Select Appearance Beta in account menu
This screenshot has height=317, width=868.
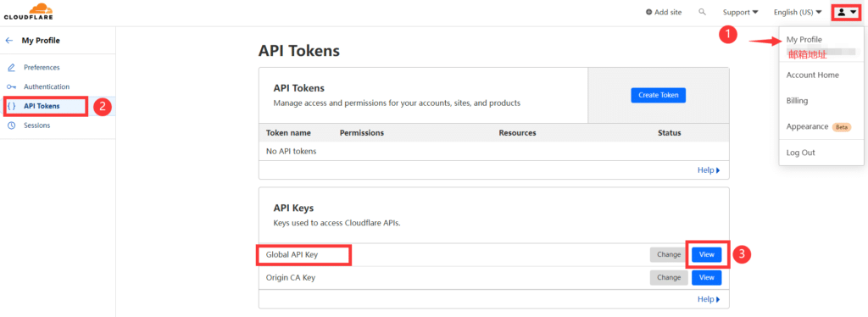click(819, 126)
